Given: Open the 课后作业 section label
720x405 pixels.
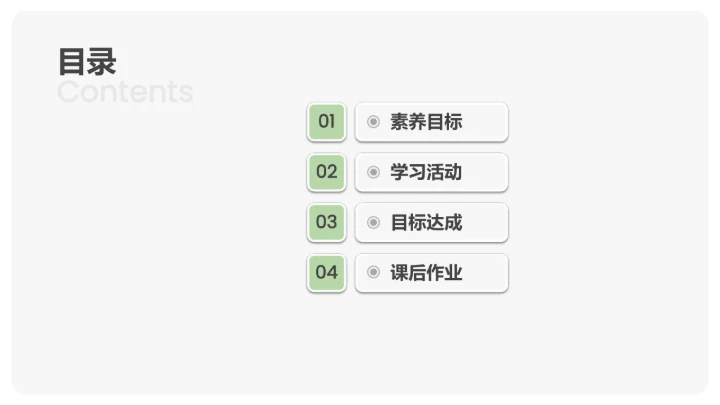Looking at the screenshot, I should [x=426, y=272].
